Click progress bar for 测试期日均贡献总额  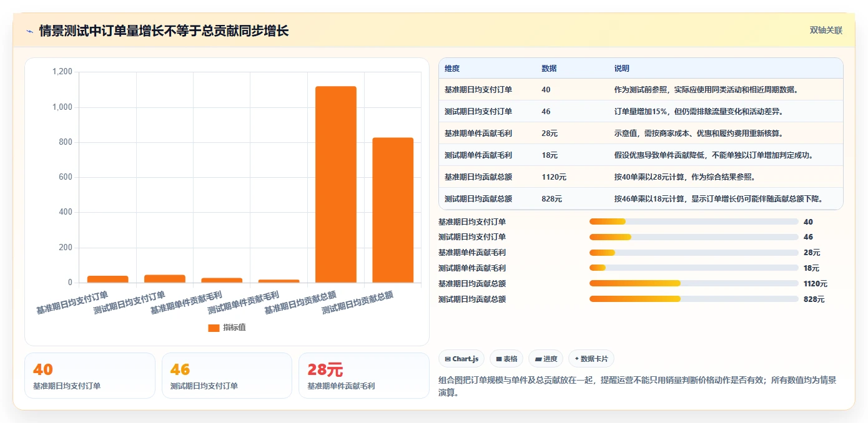tap(694, 299)
